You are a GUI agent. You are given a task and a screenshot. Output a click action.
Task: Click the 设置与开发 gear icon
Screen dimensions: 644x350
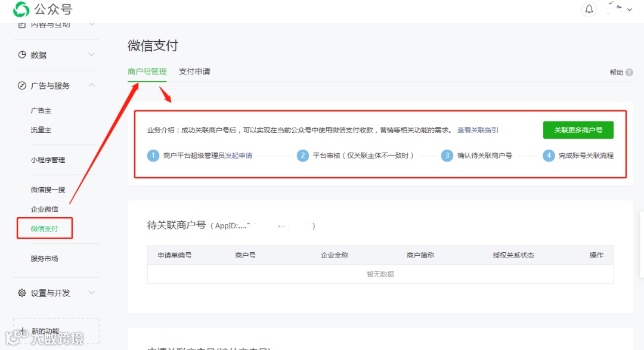click(22, 293)
